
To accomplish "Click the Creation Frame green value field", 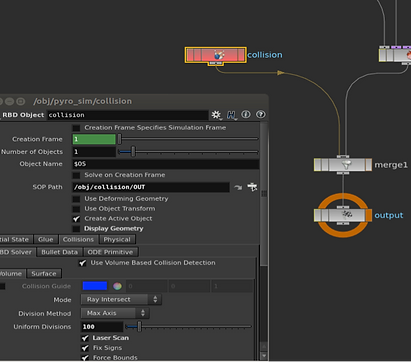I will click(94, 139).
